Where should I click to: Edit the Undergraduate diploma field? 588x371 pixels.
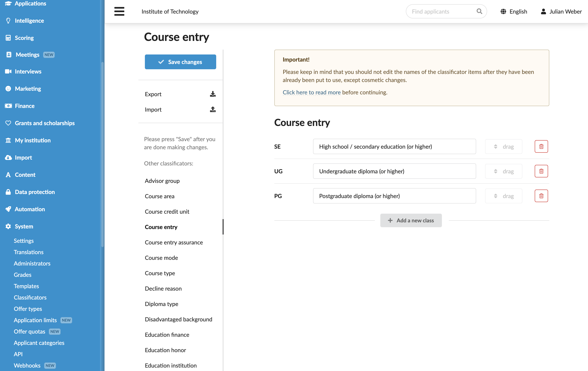coord(394,171)
